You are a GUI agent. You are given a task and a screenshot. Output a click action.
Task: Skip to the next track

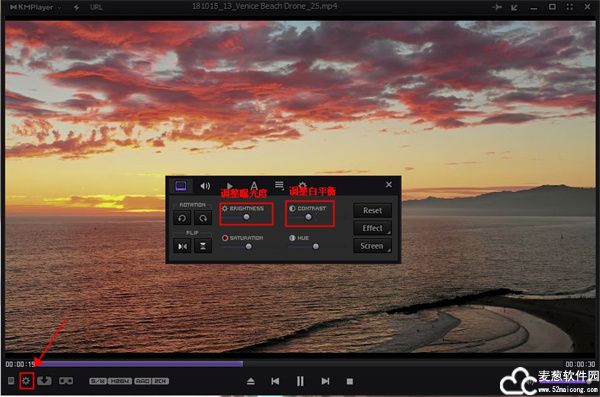325,381
